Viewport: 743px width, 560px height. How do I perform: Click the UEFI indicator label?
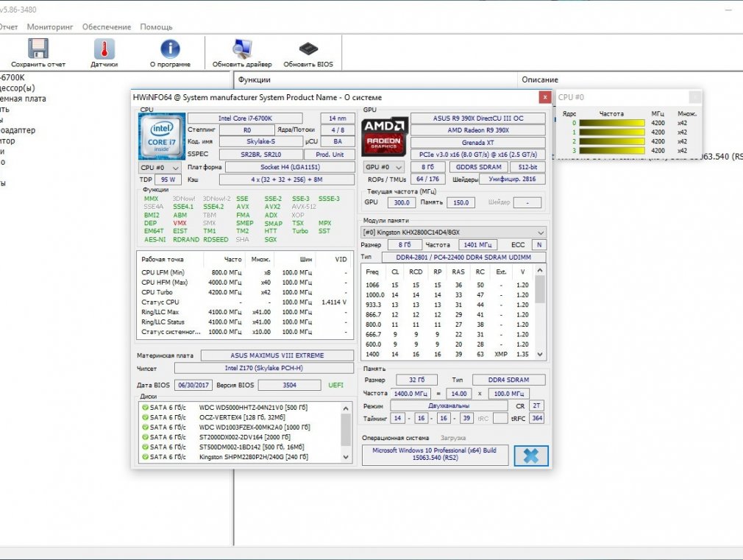pos(336,385)
